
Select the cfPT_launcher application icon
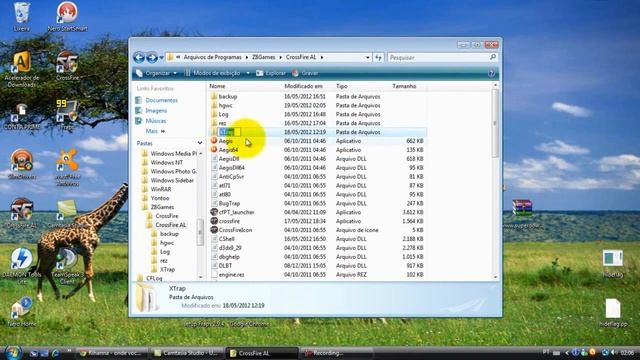click(x=214, y=212)
